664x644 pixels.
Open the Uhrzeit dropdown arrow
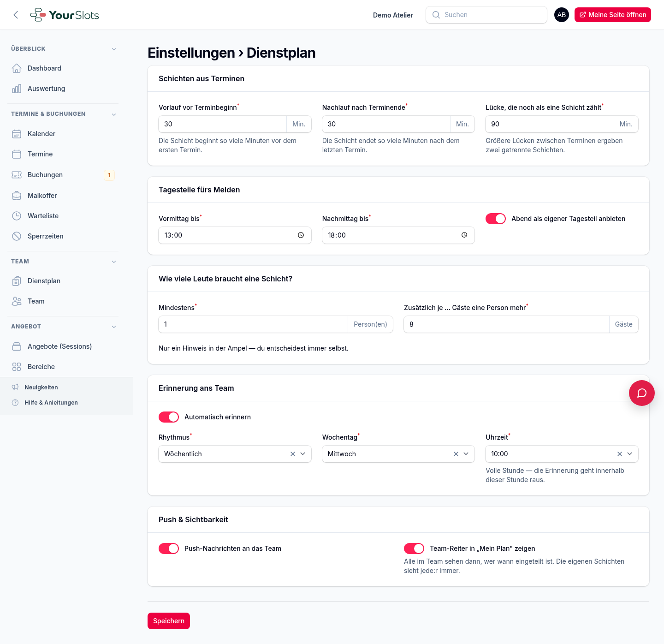coord(630,454)
